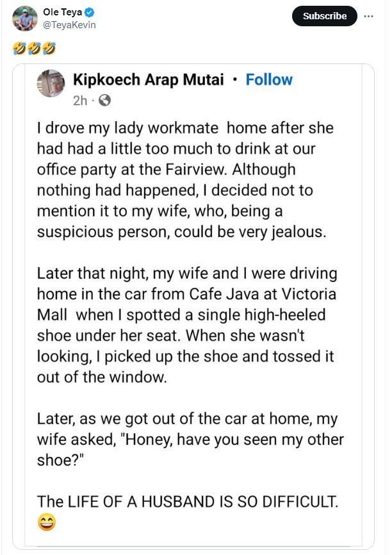This screenshot has height=555, width=392.
Task: Open Ole Teya's profile avatar
Action: (25, 18)
